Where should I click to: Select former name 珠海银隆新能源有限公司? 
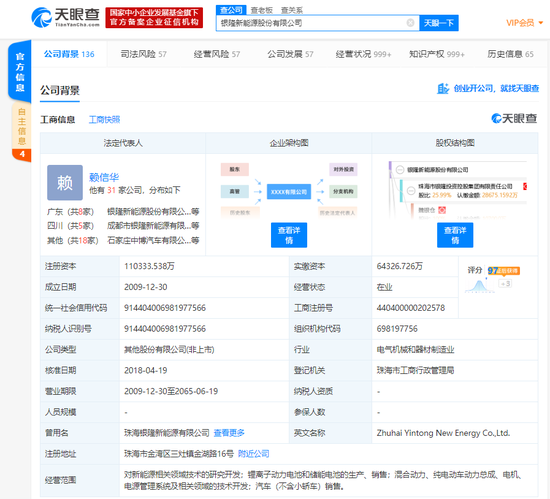[167, 433]
